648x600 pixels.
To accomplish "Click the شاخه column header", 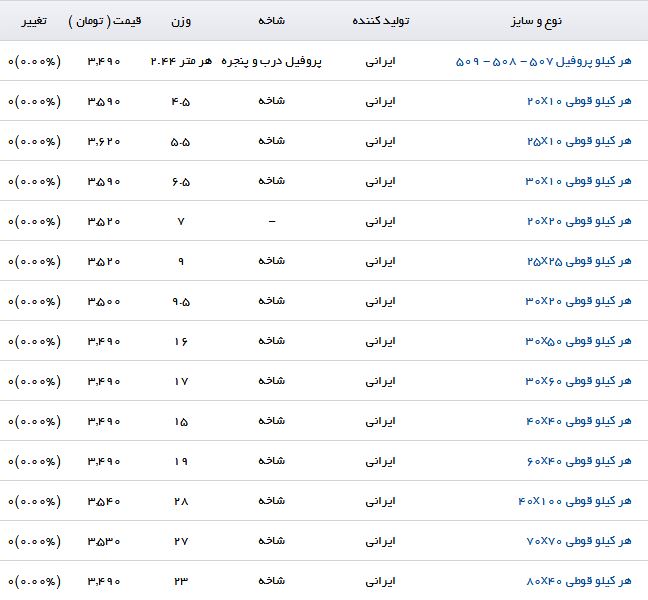I will tap(272, 21).
